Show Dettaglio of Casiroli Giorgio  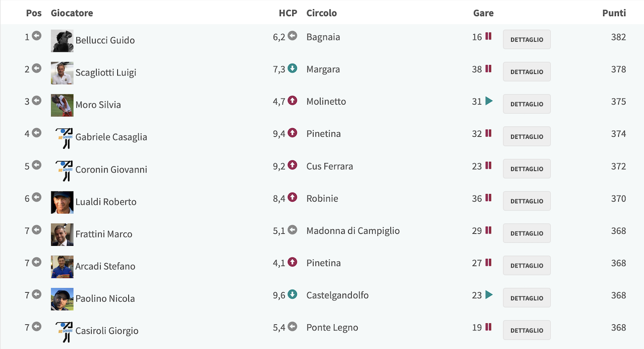(x=527, y=330)
